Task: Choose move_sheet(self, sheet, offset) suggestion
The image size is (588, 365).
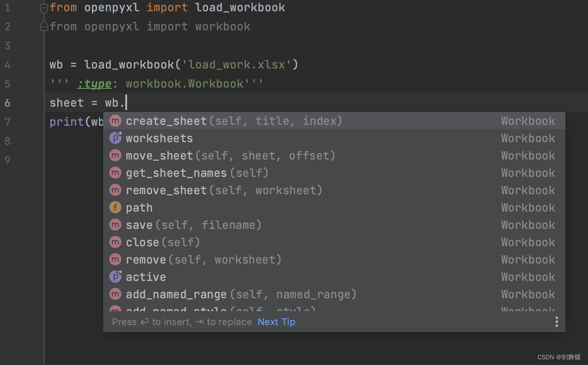Action: click(334, 155)
